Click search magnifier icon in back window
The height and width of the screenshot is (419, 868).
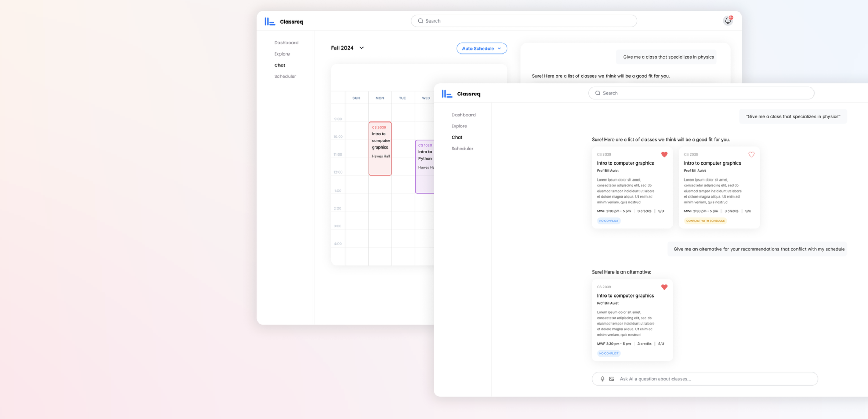point(420,21)
